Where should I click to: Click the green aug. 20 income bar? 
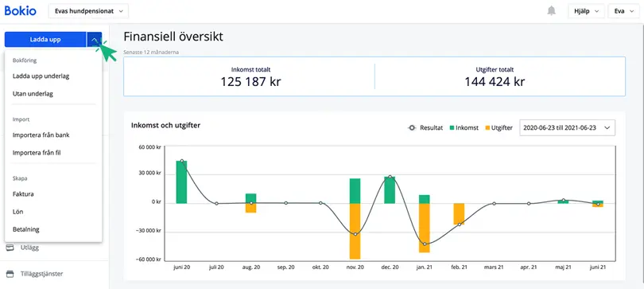(251, 198)
